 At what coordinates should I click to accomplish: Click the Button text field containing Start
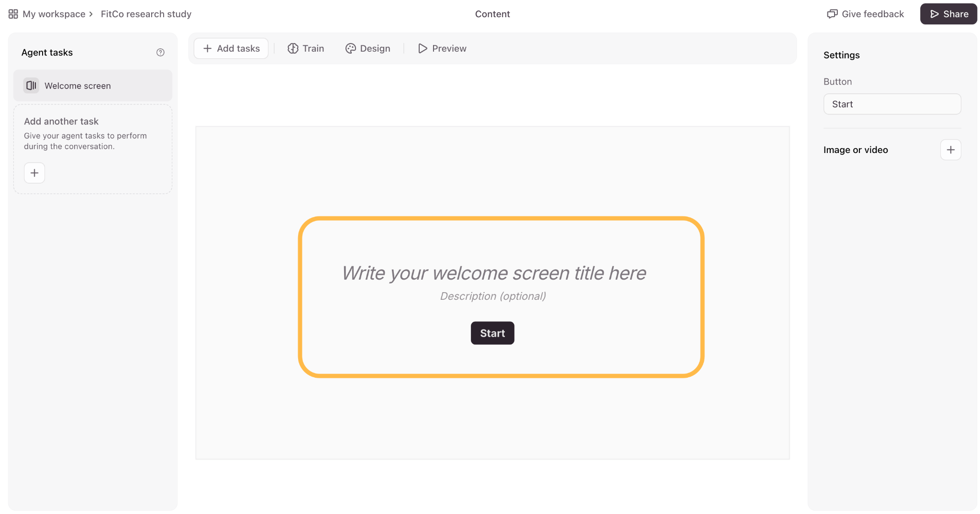[x=892, y=104]
